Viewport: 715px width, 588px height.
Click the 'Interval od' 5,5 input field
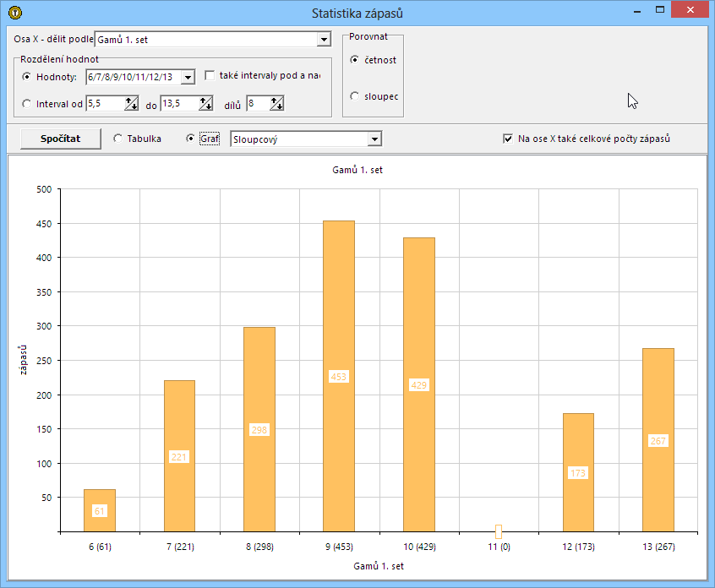(x=104, y=103)
